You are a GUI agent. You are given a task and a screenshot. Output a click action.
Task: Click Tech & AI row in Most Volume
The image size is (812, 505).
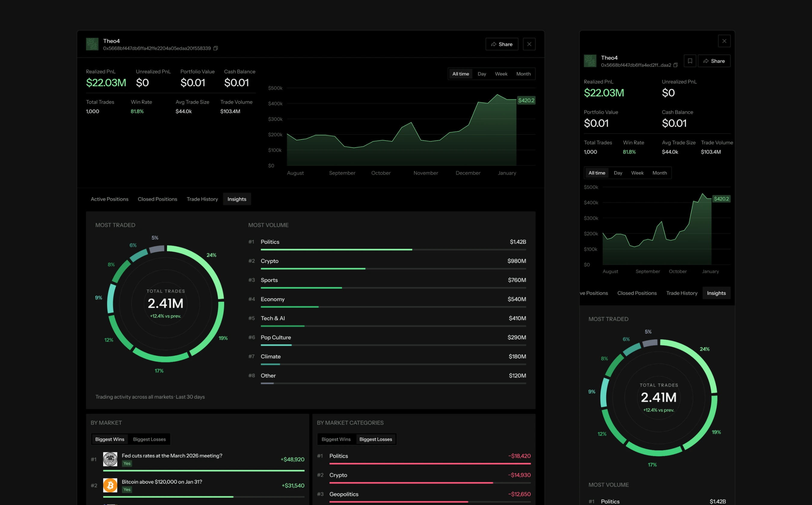tap(387, 321)
